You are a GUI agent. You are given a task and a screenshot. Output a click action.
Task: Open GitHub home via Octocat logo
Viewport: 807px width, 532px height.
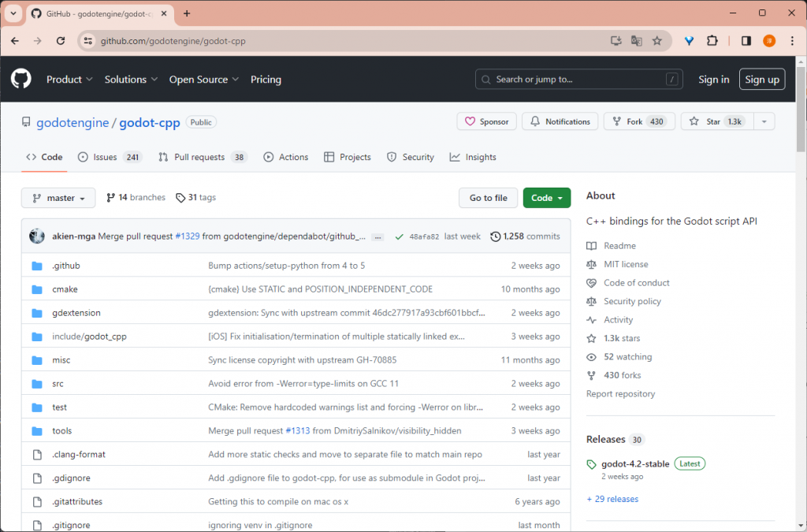[21, 80]
